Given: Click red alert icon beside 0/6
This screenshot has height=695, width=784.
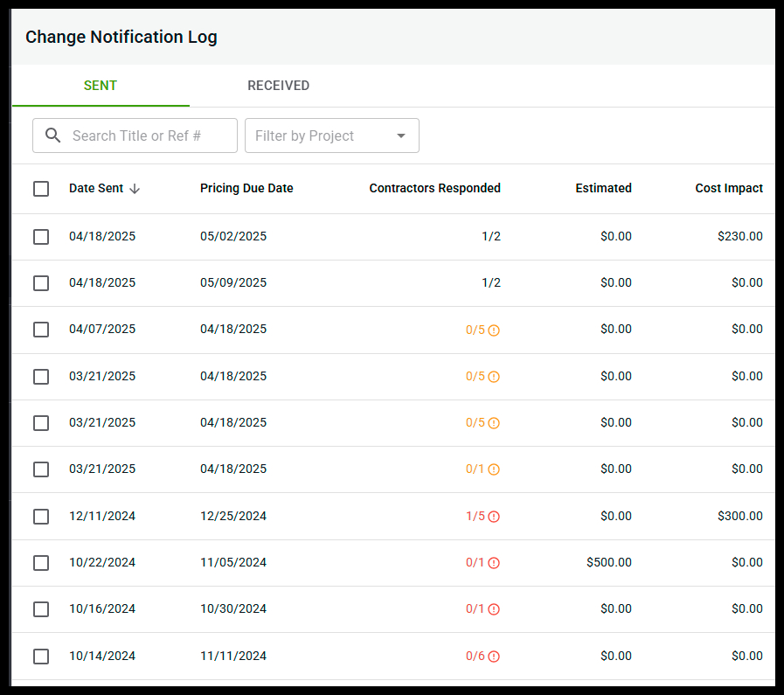Looking at the screenshot, I should coord(494,656).
